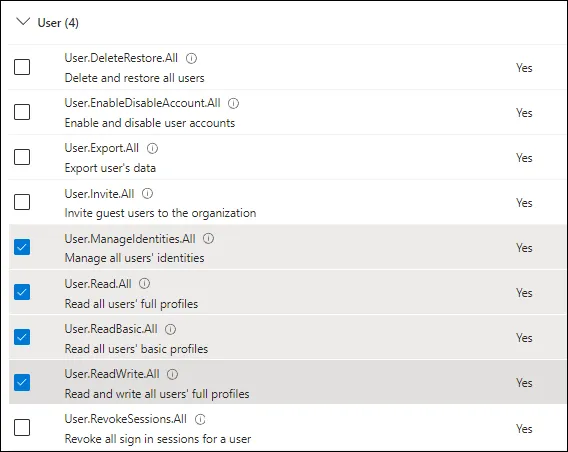Screen dimensions: 568x452
Task: Click 'Yes' in User.Read.All row
Action: (524, 293)
